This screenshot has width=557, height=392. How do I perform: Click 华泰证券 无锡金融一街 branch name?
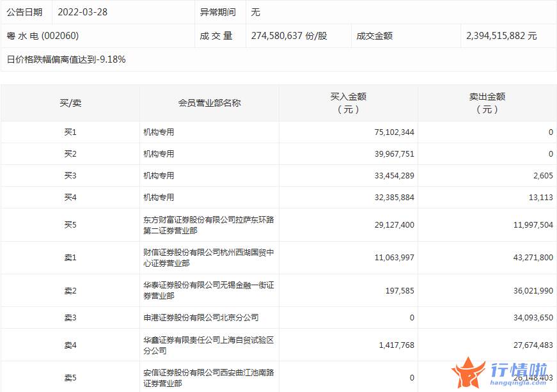click(x=208, y=290)
